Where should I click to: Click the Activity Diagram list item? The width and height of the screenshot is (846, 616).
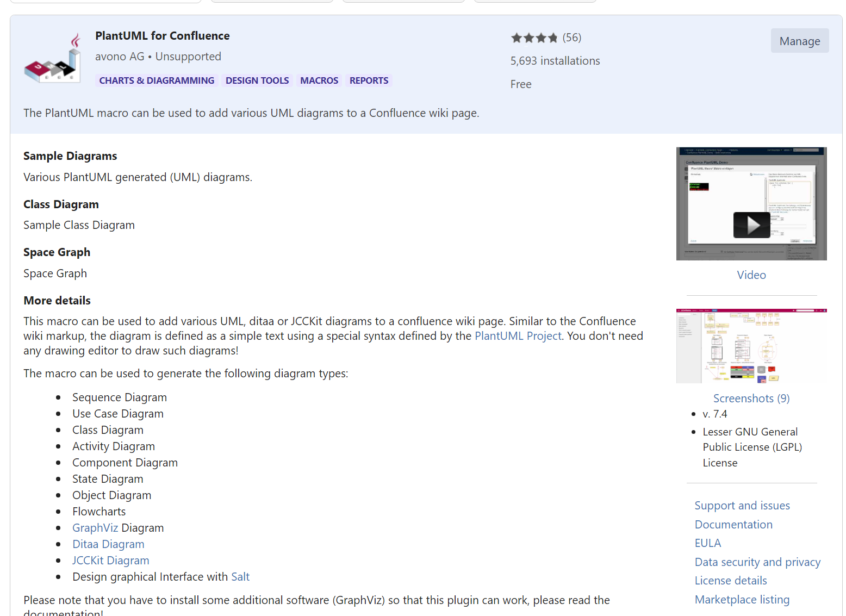114,446
